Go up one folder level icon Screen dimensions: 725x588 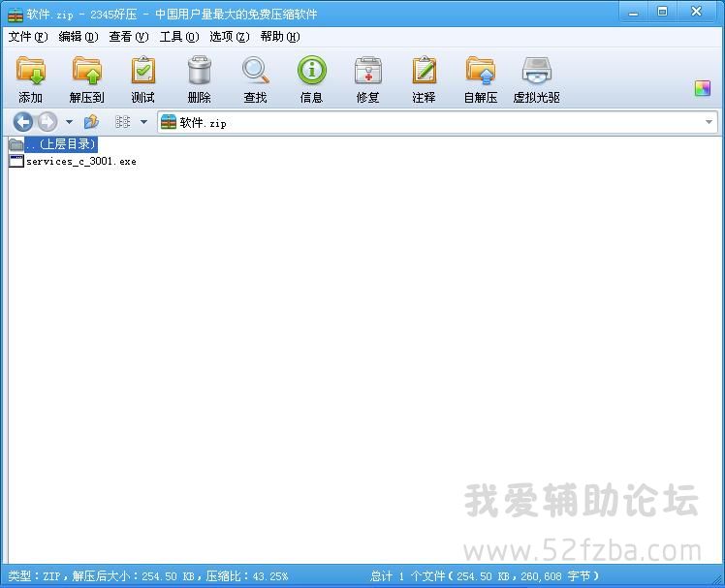coord(91,122)
